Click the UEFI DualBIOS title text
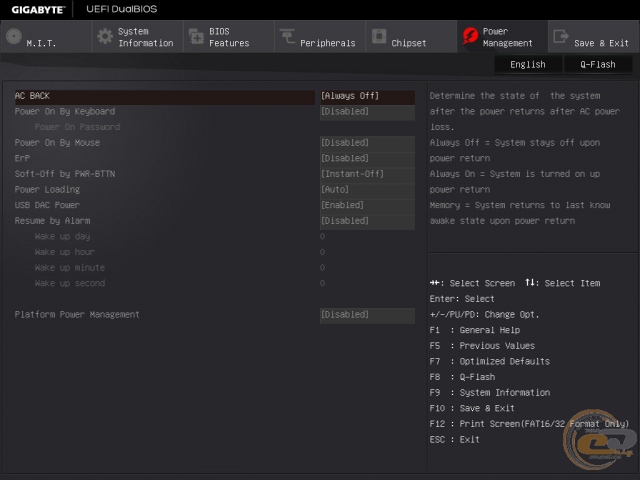 click(x=122, y=9)
